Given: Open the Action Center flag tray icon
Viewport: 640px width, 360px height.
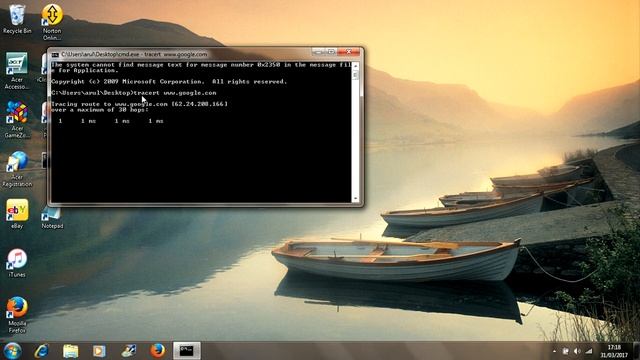Looking at the screenshot, I should 566,351.
